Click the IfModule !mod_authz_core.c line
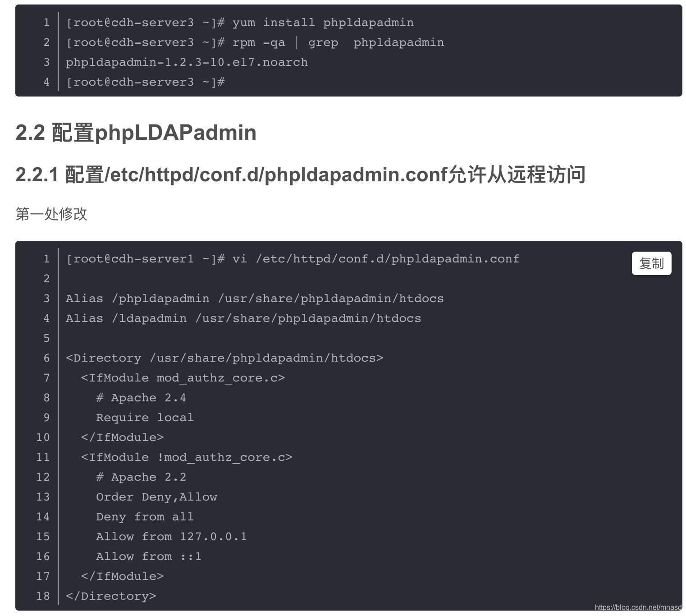This screenshot has width=686, height=616. (x=187, y=457)
